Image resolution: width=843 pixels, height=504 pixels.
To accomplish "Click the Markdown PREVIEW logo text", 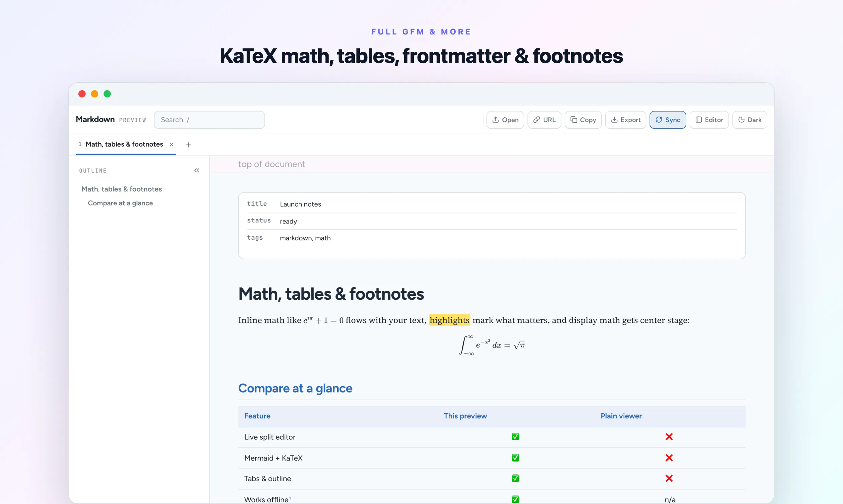I will click(111, 120).
